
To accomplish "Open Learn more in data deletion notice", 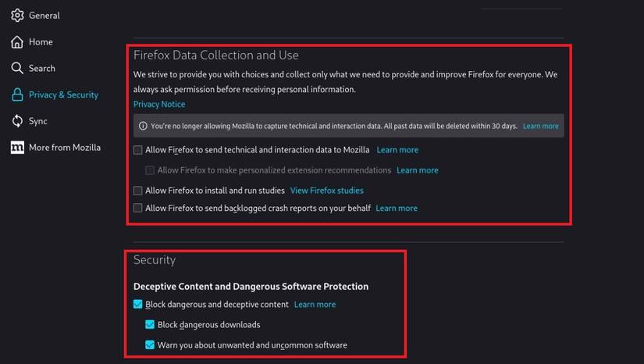I will coord(541,126).
